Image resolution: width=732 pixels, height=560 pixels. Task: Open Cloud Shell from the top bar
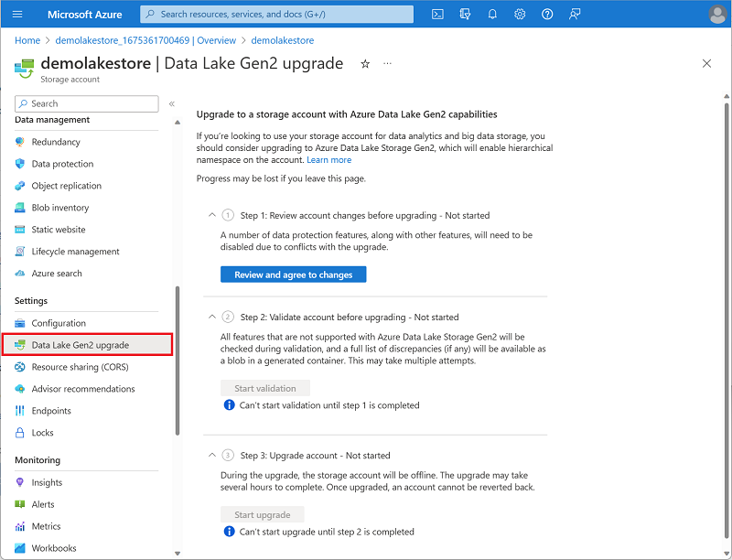pos(437,14)
